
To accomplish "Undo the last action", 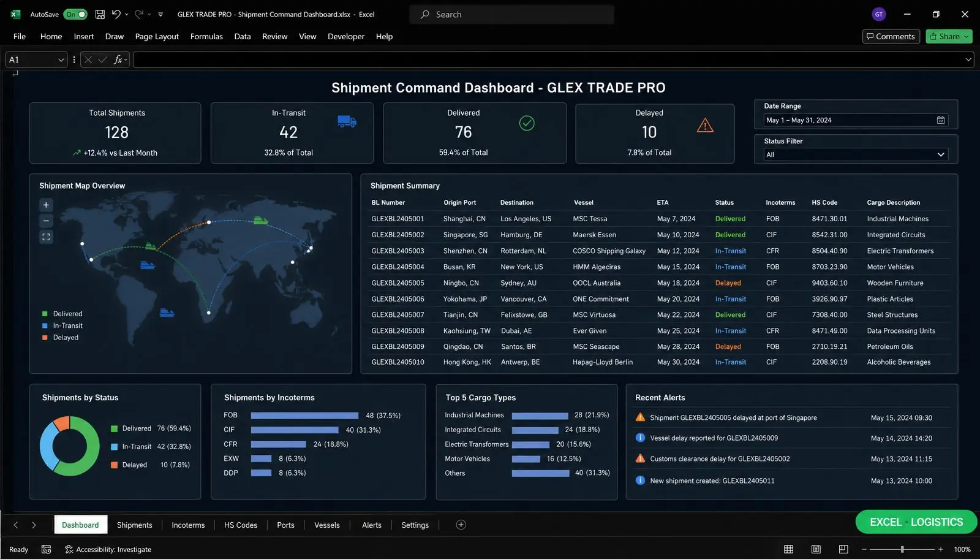I will 116,14.
